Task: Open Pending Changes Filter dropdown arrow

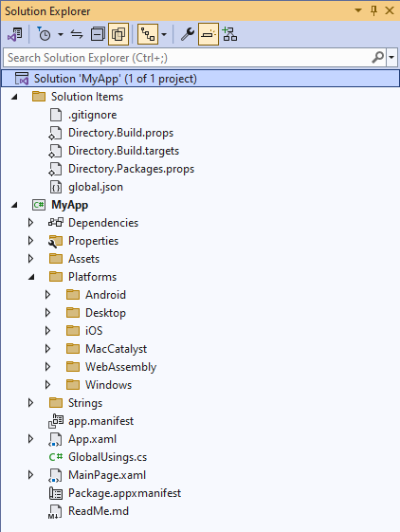Action: 61,34
